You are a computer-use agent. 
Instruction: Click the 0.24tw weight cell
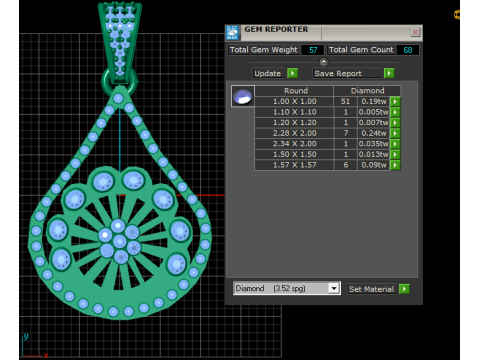pos(374,133)
